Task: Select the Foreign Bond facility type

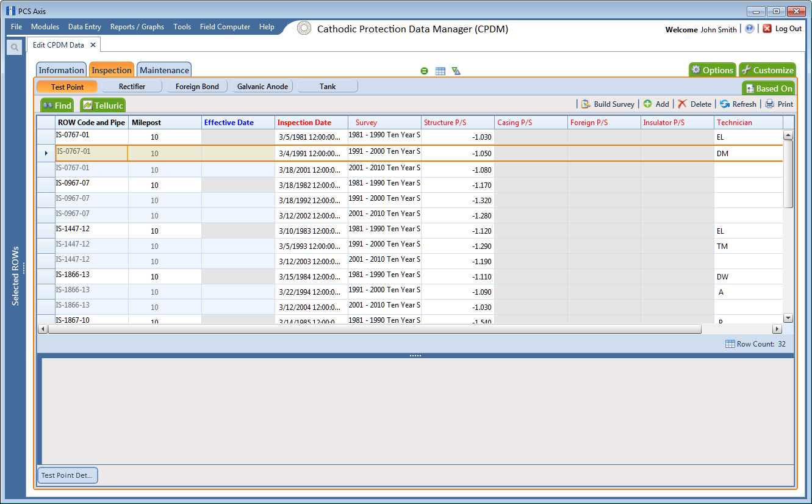Action: click(x=197, y=87)
